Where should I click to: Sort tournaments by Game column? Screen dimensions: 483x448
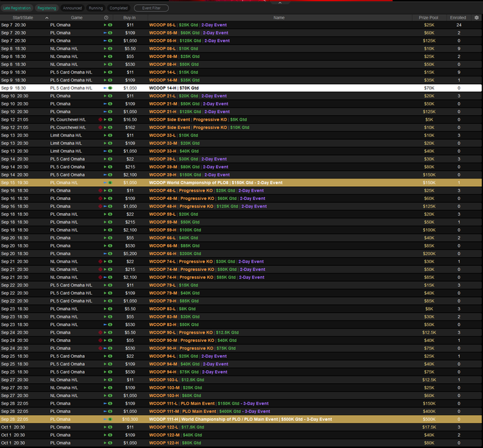[77, 17]
